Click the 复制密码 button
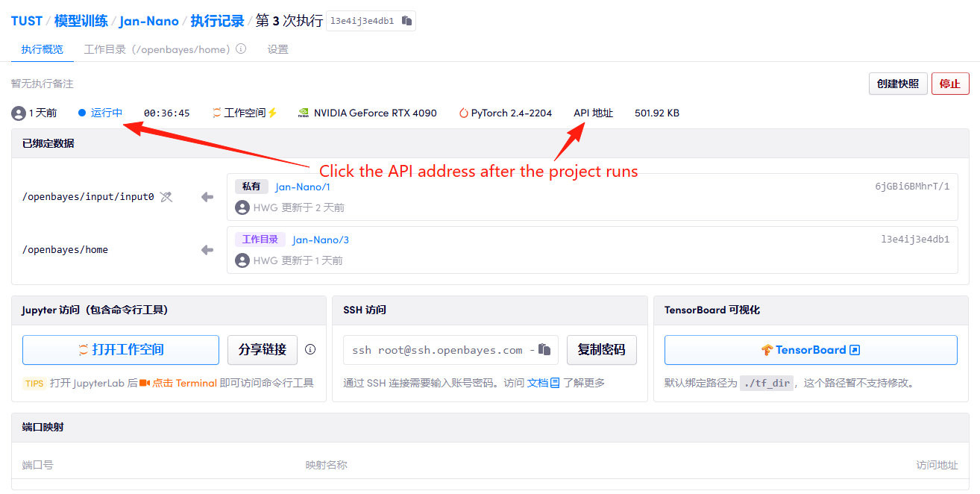980x494 pixels. pos(601,349)
